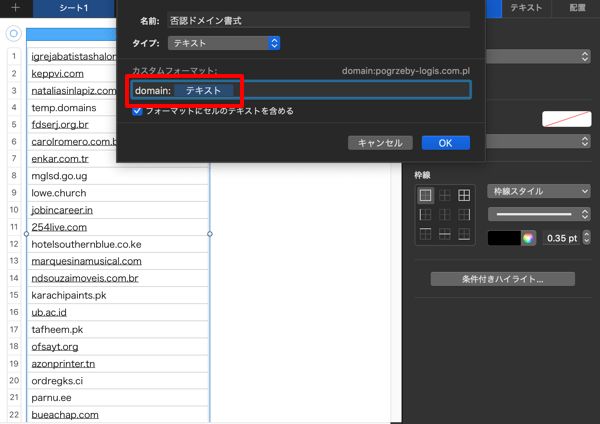Image resolution: width=600 pixels, height=424 pixels.
Task: Select cell keppvi.com
Action: (72, 73)
